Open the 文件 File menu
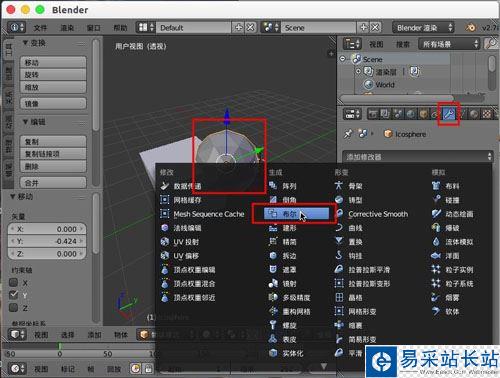The height and width of the screenshot is (378, 500). click(x=40, y=28)
